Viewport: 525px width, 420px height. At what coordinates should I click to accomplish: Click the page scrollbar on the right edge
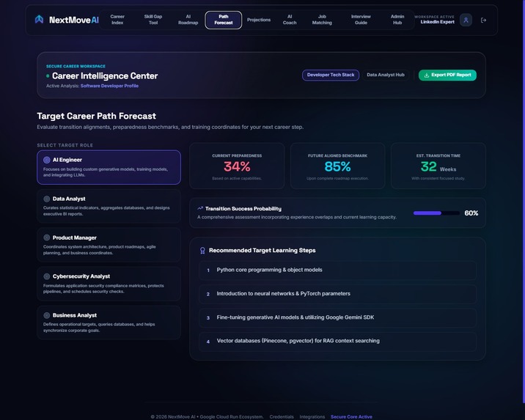[x=524, y=201]
